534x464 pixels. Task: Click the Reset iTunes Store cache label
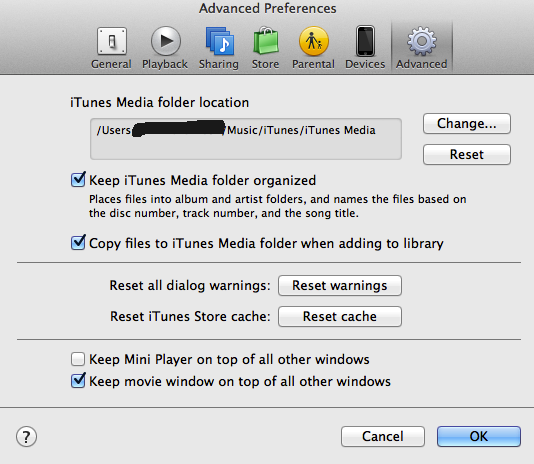click(190, 316)
